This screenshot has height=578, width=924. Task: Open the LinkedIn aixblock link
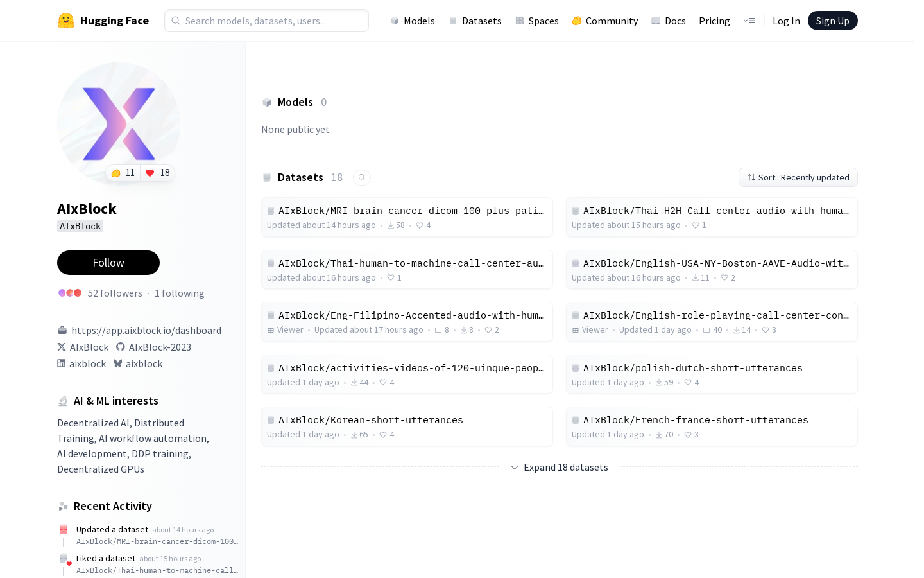81,363
